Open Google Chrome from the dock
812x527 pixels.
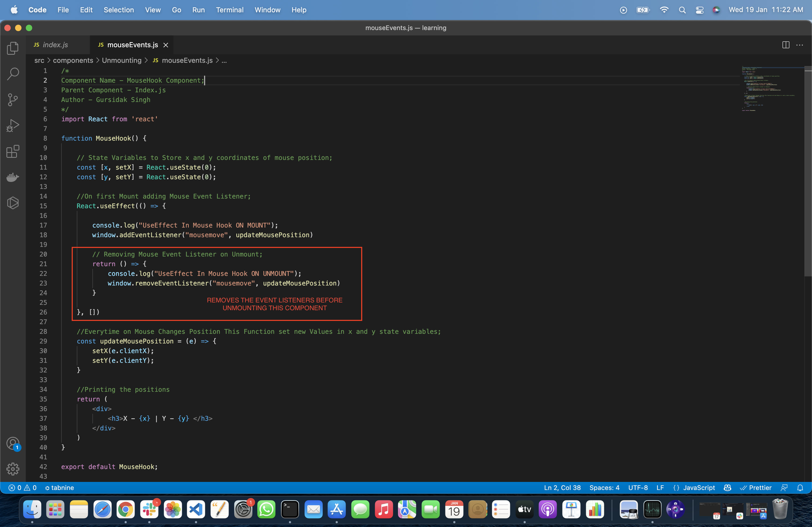pos(126,510)
